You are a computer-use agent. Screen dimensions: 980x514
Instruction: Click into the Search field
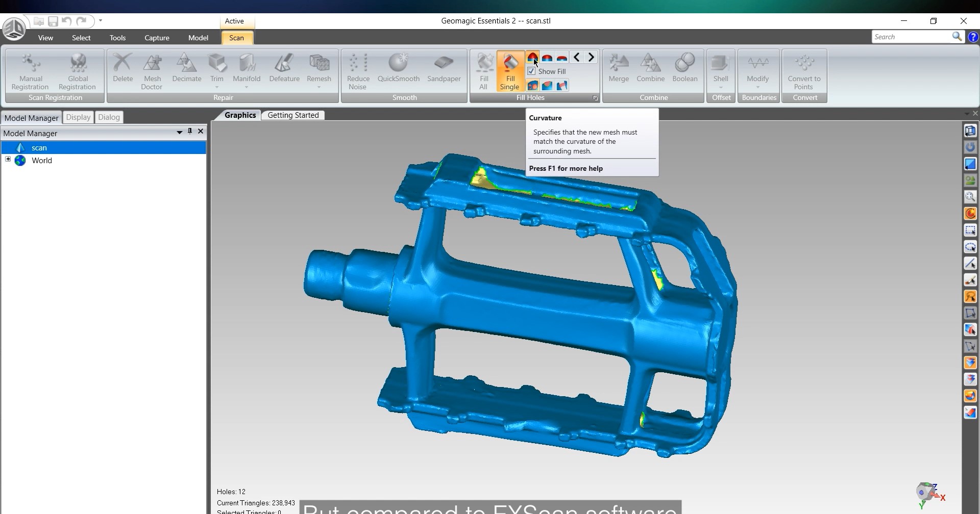(911, 37)
